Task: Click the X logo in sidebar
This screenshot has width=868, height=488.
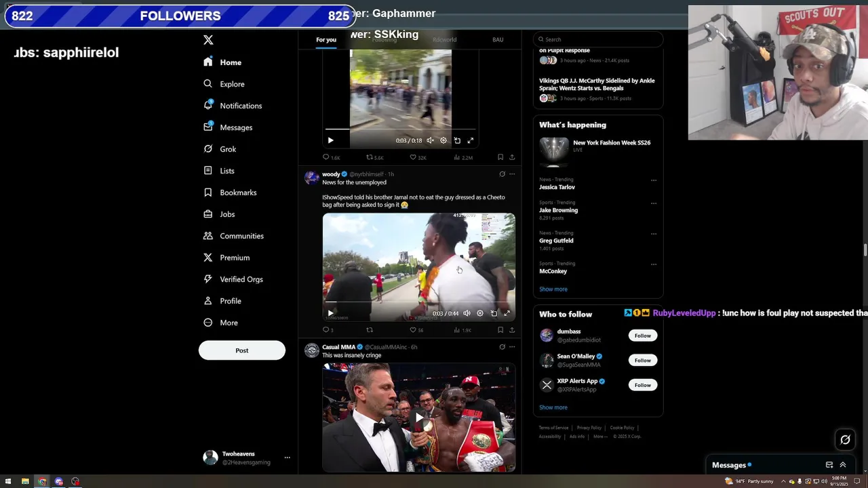Action: point(208,40)
